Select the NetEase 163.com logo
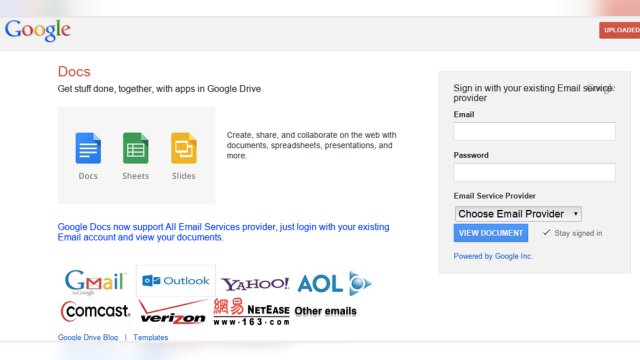The height and width of the screenshot is (360, 640). (x=251, y=312)
